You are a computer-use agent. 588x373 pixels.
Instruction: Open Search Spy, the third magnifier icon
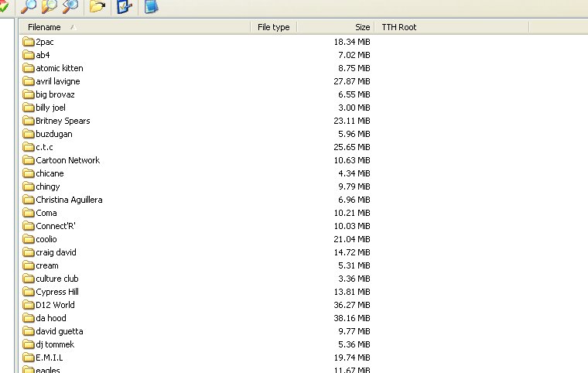[x=70, y=7]
